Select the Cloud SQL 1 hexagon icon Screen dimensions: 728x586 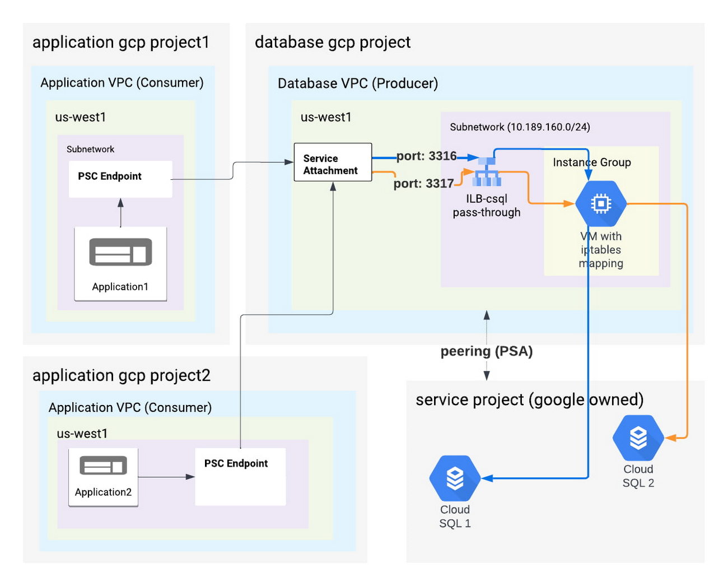pyautogui.click(x=455, y=478)
